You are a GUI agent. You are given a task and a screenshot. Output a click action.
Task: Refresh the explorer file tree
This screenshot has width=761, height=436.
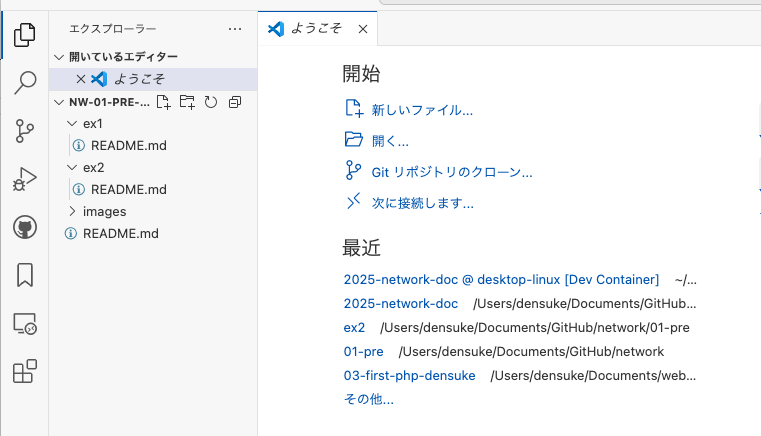pos(211,102)
